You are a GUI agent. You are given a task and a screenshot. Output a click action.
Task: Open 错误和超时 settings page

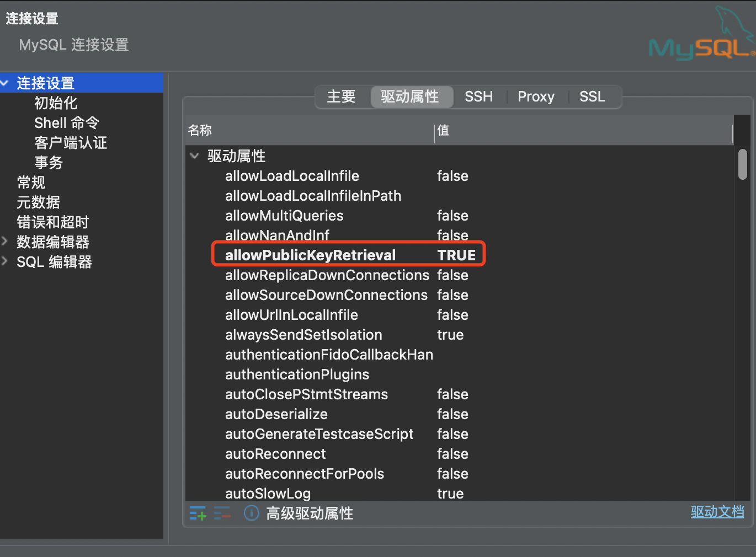(53, 222)
